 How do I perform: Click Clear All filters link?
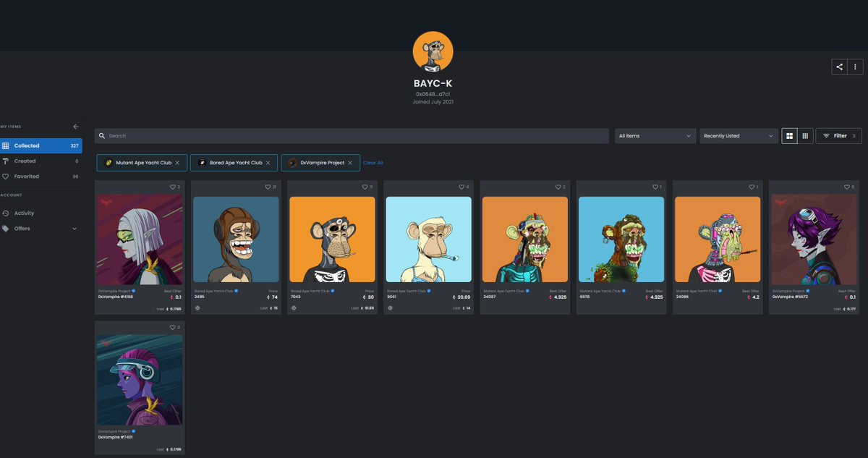point(373,163)
